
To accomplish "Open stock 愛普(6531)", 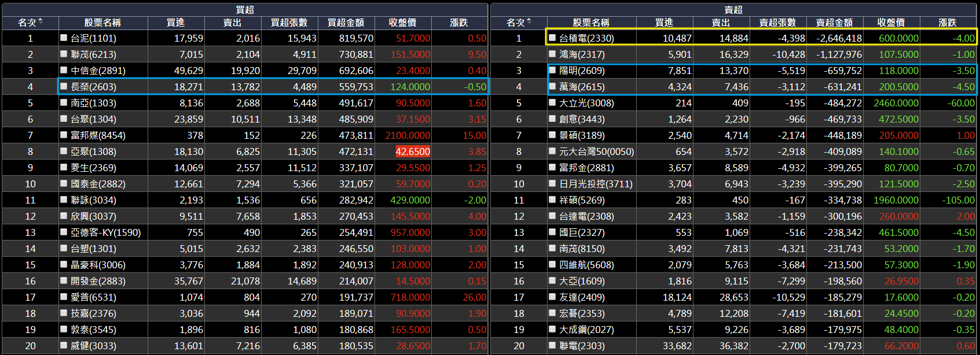I will (x=93, y=297).
